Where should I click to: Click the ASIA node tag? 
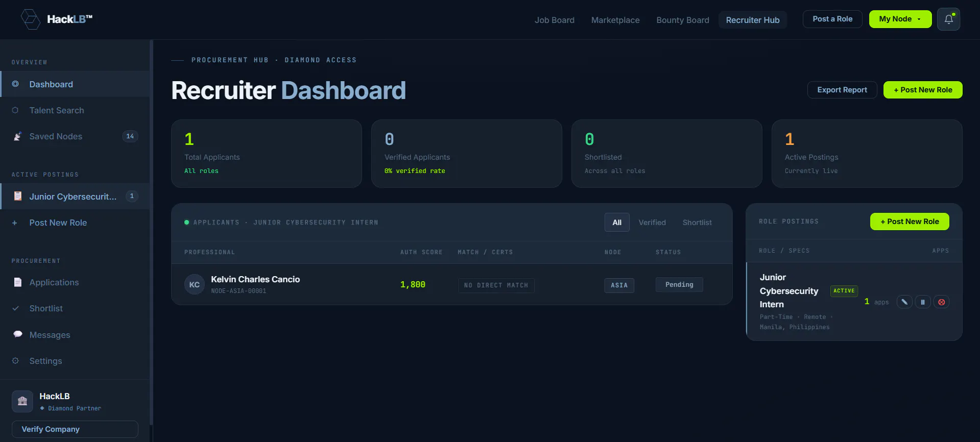tap(619, 285)
